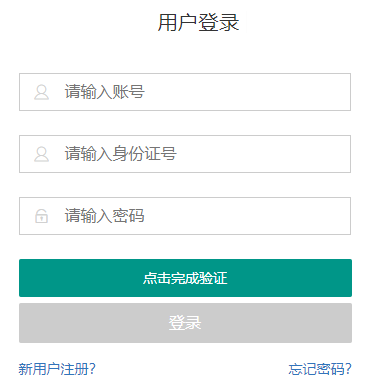The height and width of the screenshot is (389, 377).
Task: Click the green 点击完成验证 verification button
Action: 185,278
